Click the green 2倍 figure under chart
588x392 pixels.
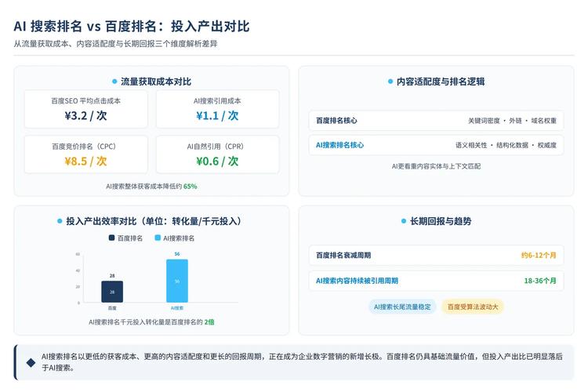pos(209,322)
